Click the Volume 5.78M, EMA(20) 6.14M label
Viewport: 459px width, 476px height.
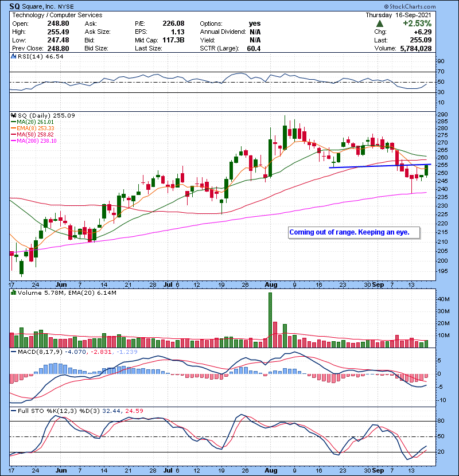pyautogui.click(x=67, y=292)
